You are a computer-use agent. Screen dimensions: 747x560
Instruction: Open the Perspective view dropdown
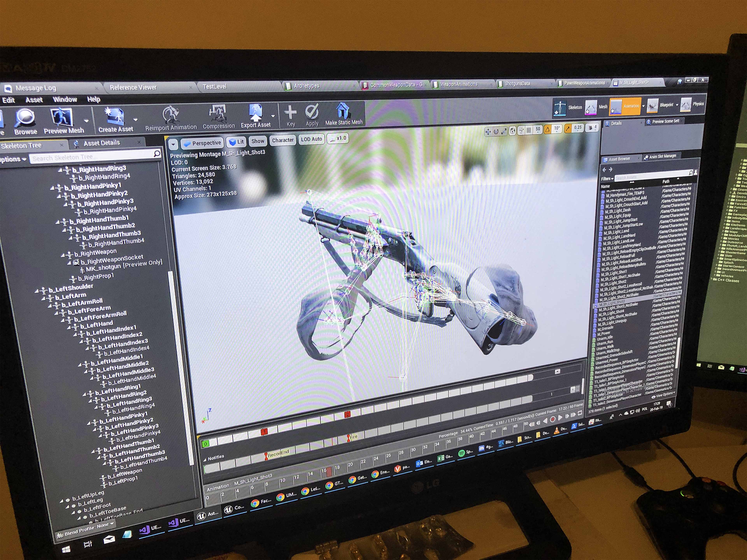(202, 143)
